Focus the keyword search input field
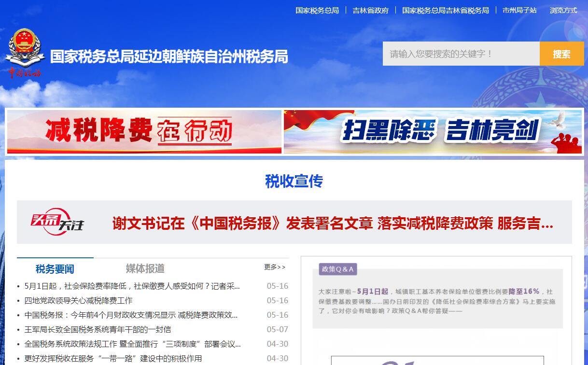The image size is (588, 365). 461,54
